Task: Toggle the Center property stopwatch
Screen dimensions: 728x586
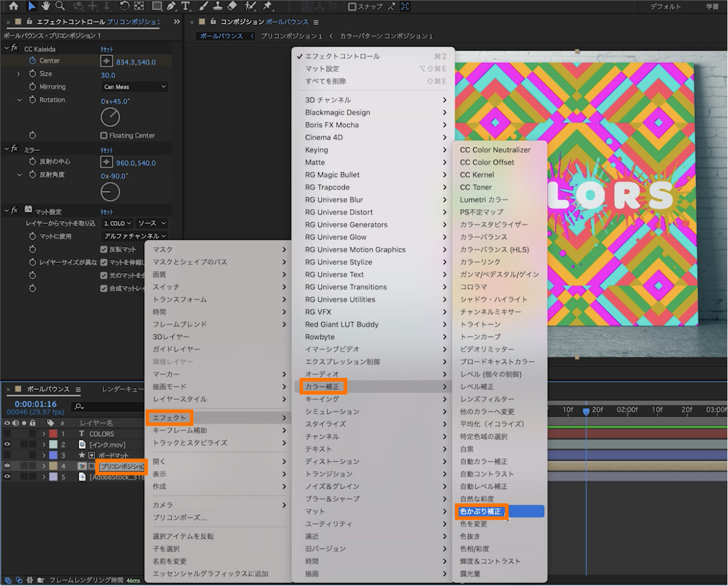Action: pos(33,60)
